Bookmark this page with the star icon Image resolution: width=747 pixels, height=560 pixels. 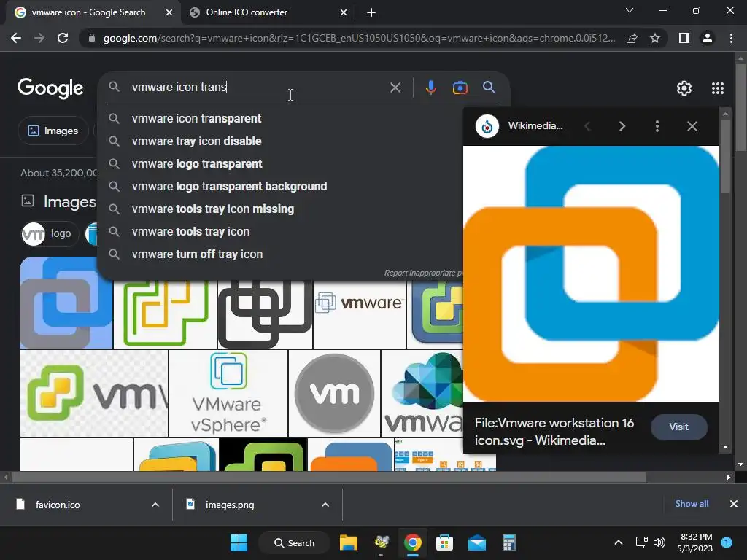point(655,38)
